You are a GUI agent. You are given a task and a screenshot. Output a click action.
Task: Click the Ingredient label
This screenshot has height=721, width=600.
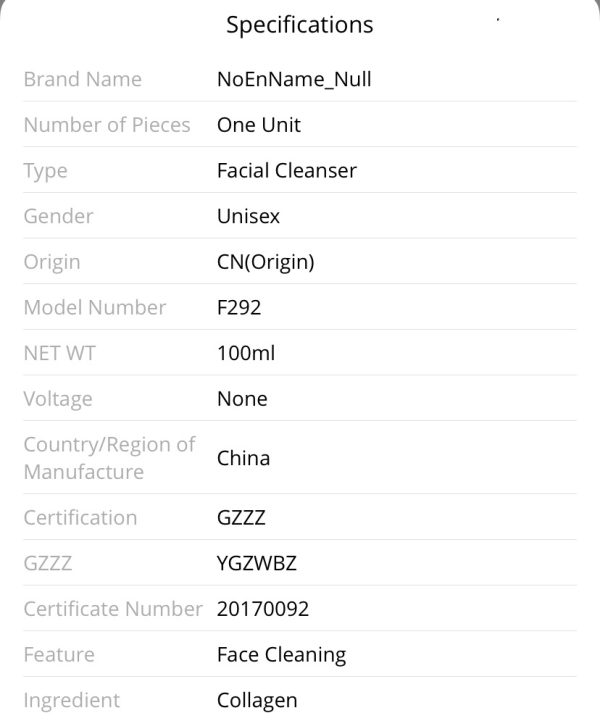click(72, 700)
